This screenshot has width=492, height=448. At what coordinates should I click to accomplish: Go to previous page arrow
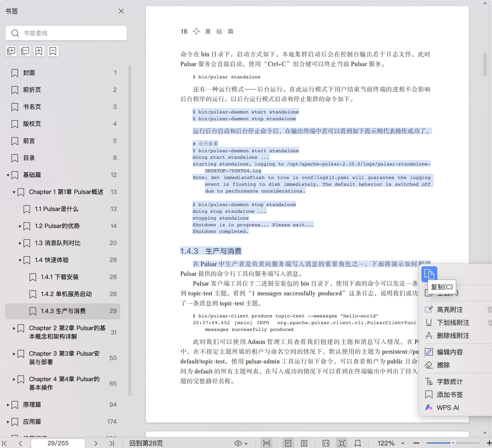coord(21,443)
